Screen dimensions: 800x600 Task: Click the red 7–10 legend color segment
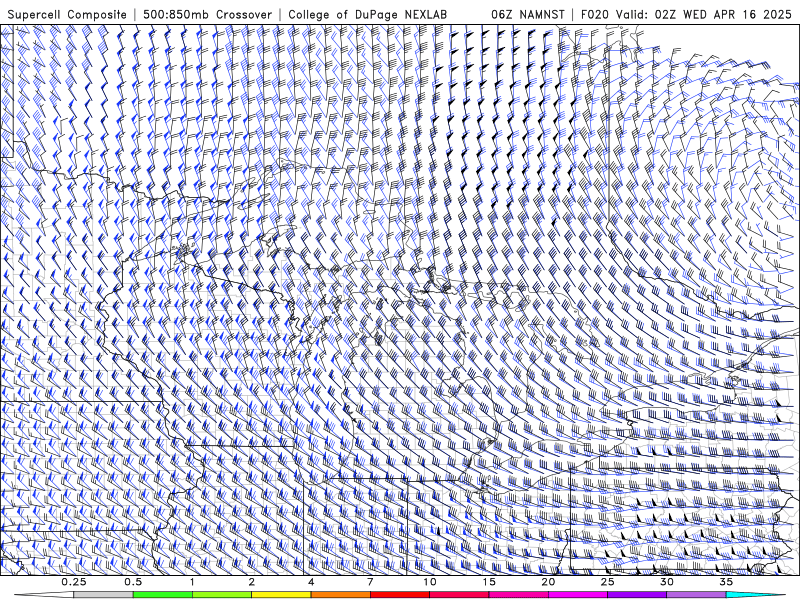(400, 595)
